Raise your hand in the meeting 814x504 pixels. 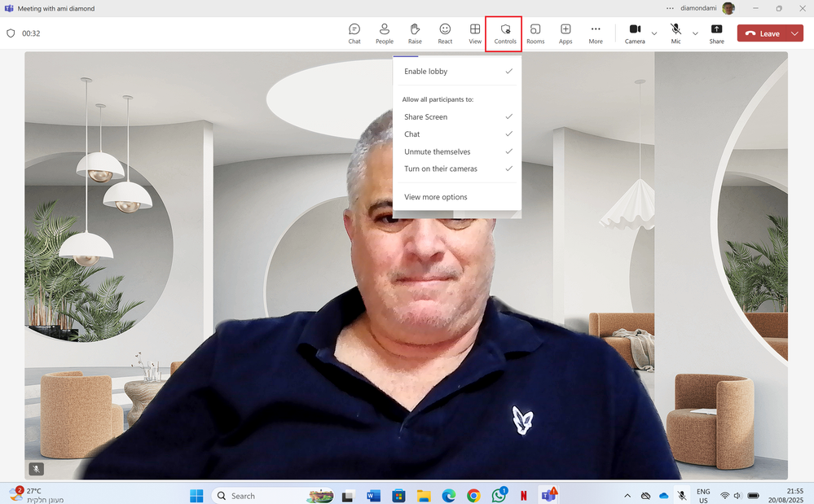click(x=415, y=33)
